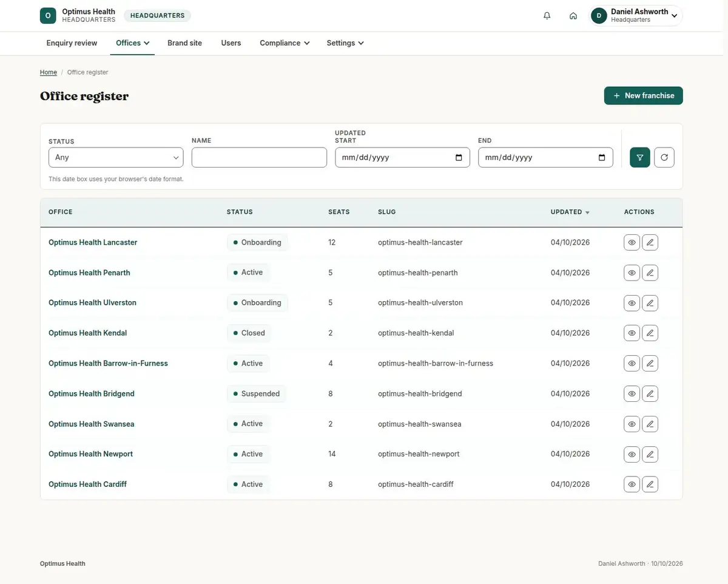The height and width of the screenshot is (584, 728).
Task: Sort by the Updated column header
Action: 570,212
